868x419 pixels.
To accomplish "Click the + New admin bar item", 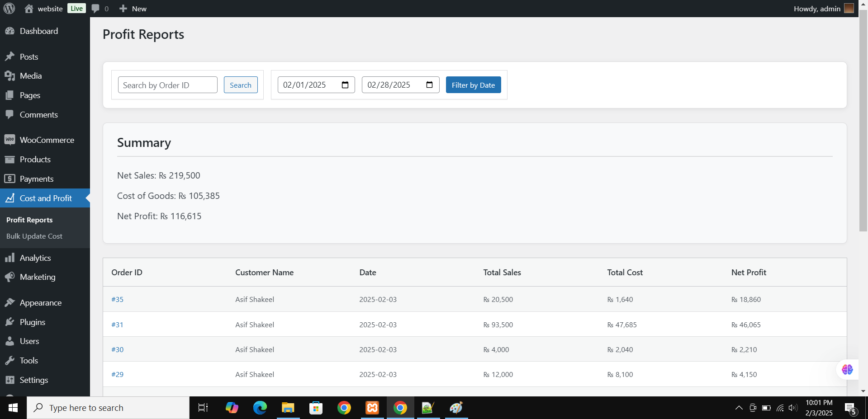I will [x=133, y=9].
